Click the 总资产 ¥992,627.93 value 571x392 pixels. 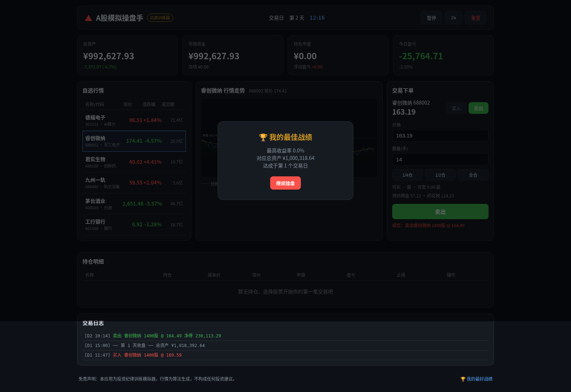(109, 56)
